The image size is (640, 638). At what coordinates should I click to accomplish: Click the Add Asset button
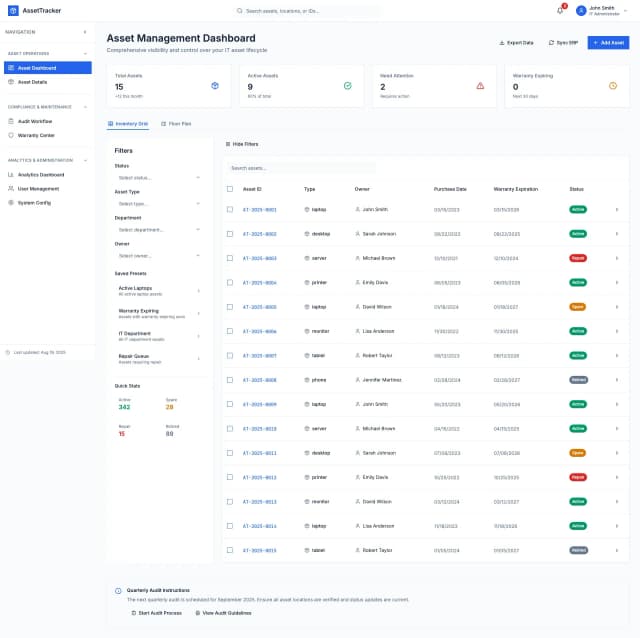pos(608,43)
